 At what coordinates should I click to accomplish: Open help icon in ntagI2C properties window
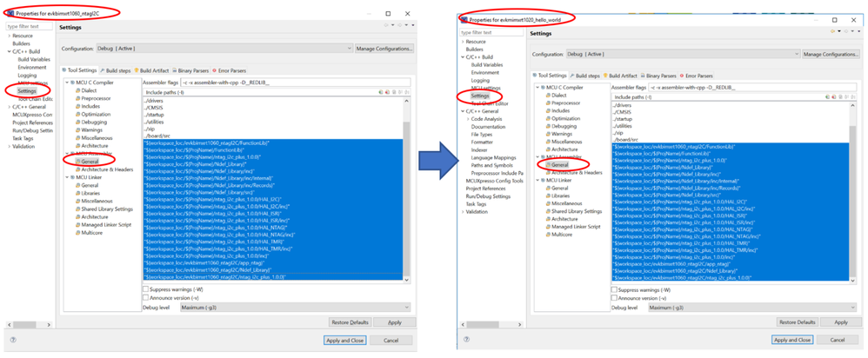[13, 341]
